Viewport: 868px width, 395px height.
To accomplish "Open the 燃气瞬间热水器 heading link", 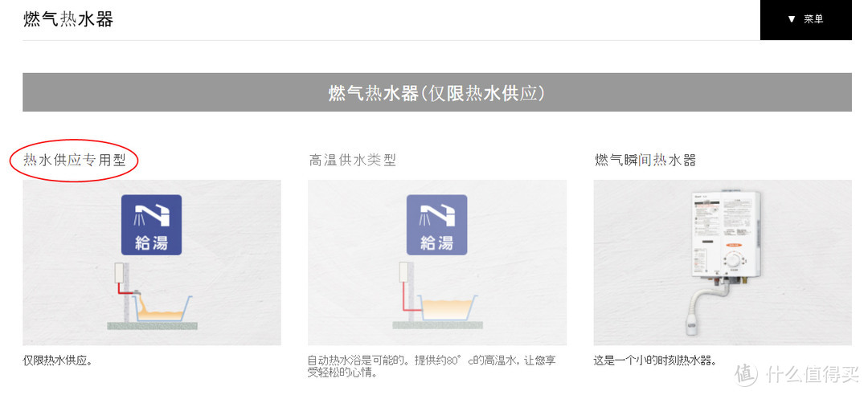I will coord(645,161).
